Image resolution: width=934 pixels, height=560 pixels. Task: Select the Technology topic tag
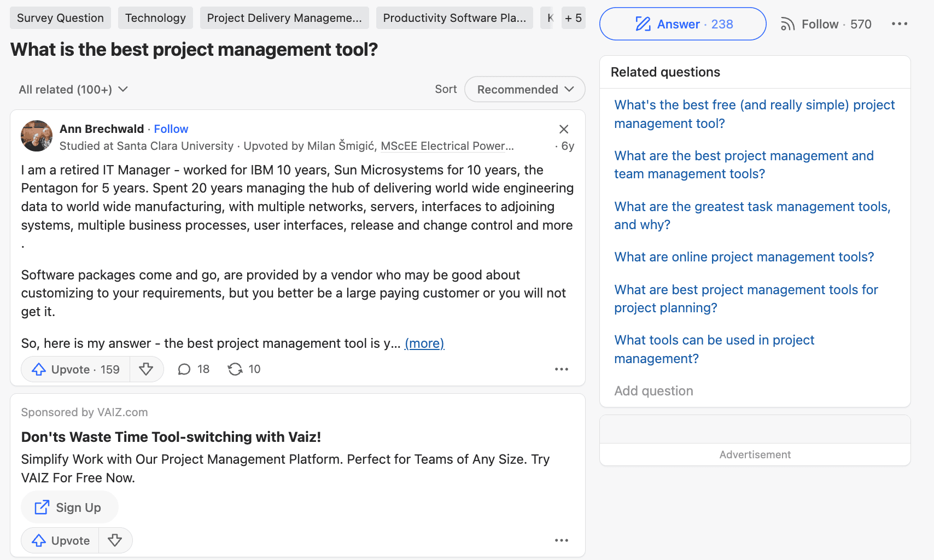155,18
